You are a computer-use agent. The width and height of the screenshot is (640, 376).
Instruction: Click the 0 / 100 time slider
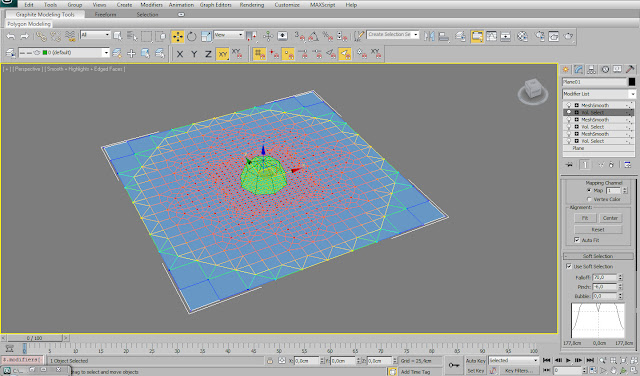[x=35, y=338]
